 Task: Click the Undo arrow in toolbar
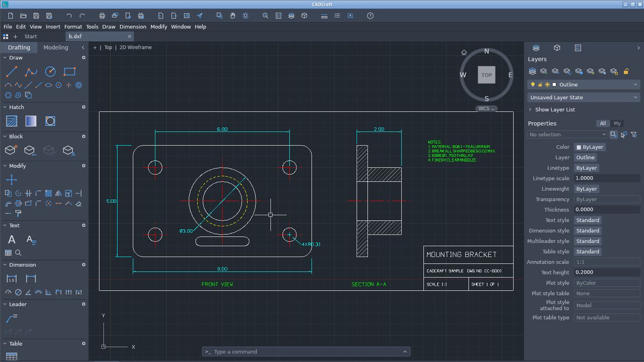point(69,16)
